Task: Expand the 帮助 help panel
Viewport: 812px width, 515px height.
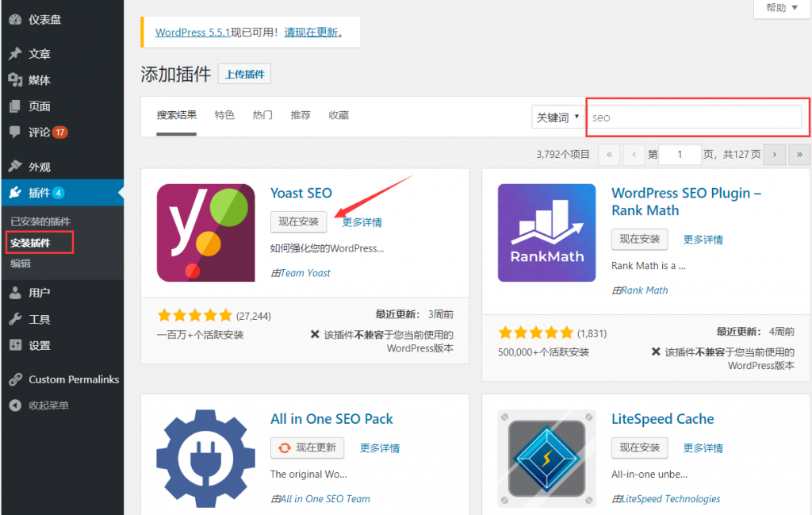Action: coord(781,8)
